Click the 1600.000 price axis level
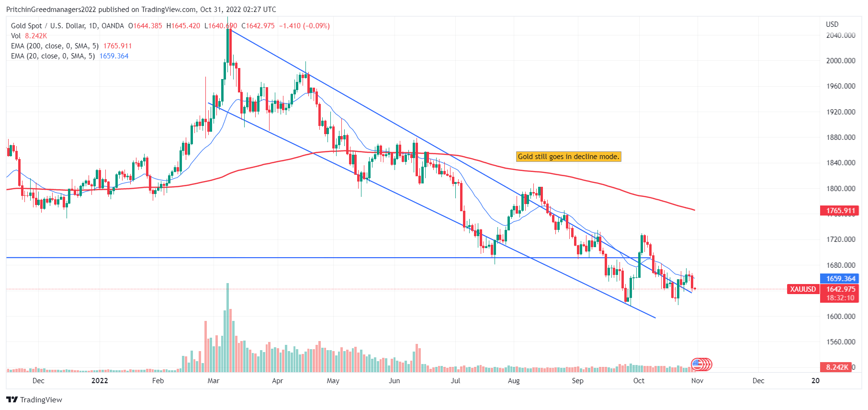Image resolution: width=868 pixels, height=410 pixels. point(841,317)
